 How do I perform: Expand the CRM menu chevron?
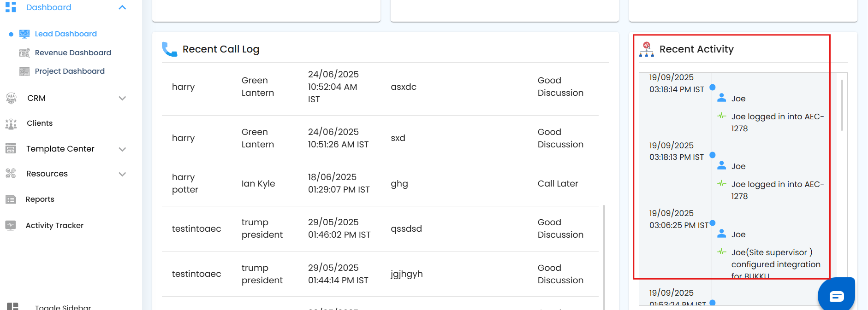(122, 98)
